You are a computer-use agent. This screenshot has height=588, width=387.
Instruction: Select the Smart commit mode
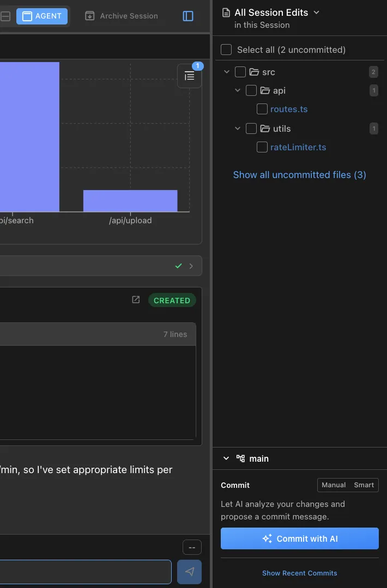pyautogui.click(x=364, y=485)
